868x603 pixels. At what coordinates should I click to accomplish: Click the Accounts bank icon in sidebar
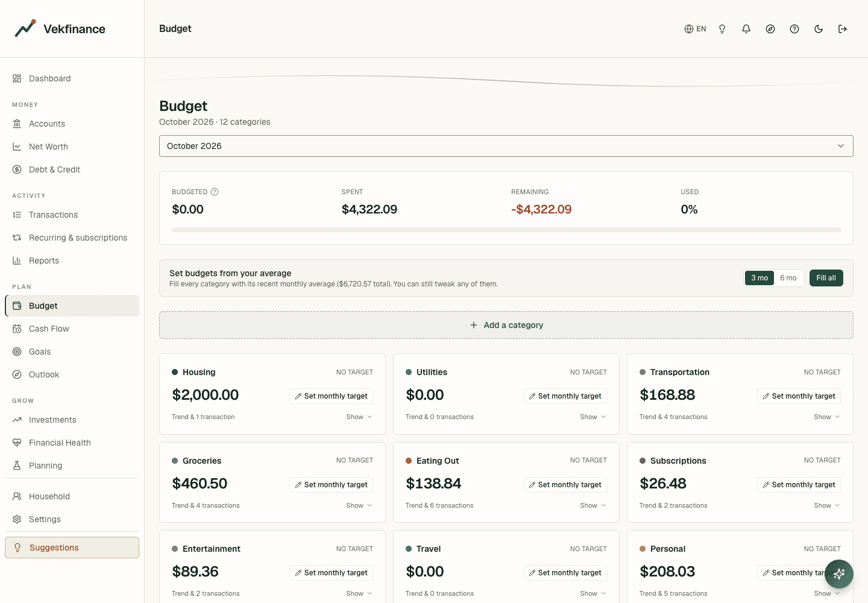(x=17, y=124)
